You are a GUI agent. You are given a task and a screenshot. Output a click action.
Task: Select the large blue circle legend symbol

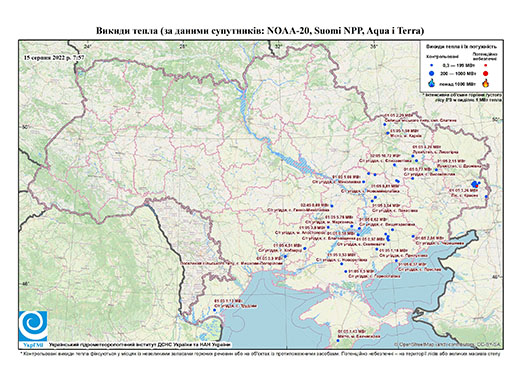[432, 73]
